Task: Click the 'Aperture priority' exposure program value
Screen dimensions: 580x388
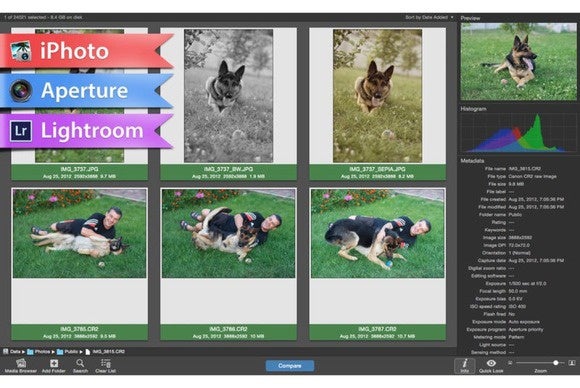Action: pos(526,330)
